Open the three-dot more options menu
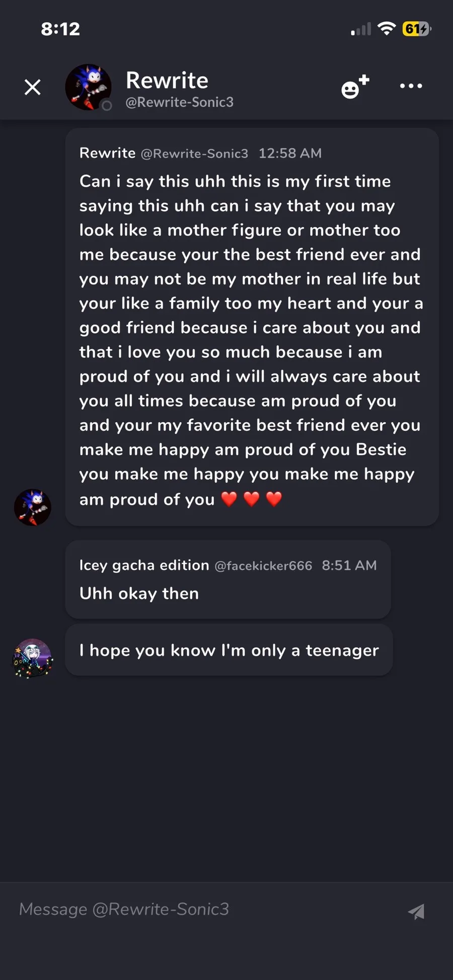The width and height of the screenshot is (453, 980). point(411,86)
